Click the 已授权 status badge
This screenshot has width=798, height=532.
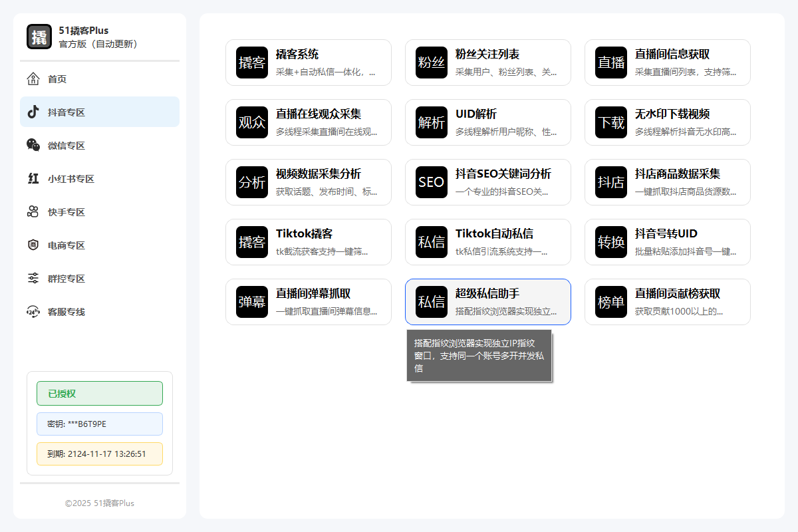tap(100, 393)
